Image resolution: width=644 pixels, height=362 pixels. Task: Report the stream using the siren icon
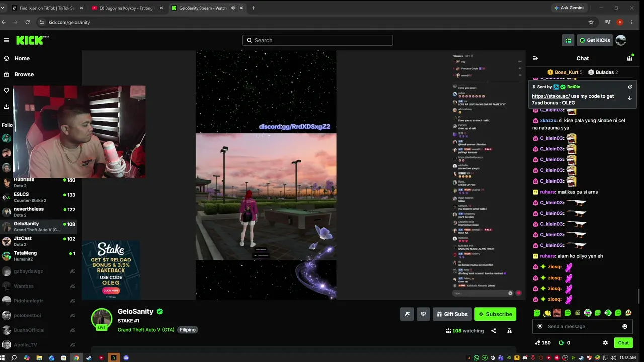(x=509, y=331)
